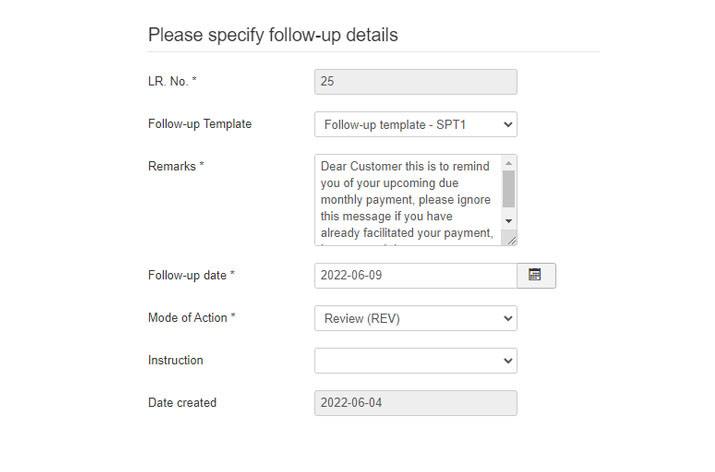Click the Follow-up date field 2022-06-09
Viewport: 715px width, 472px height.
click(415, 275)
